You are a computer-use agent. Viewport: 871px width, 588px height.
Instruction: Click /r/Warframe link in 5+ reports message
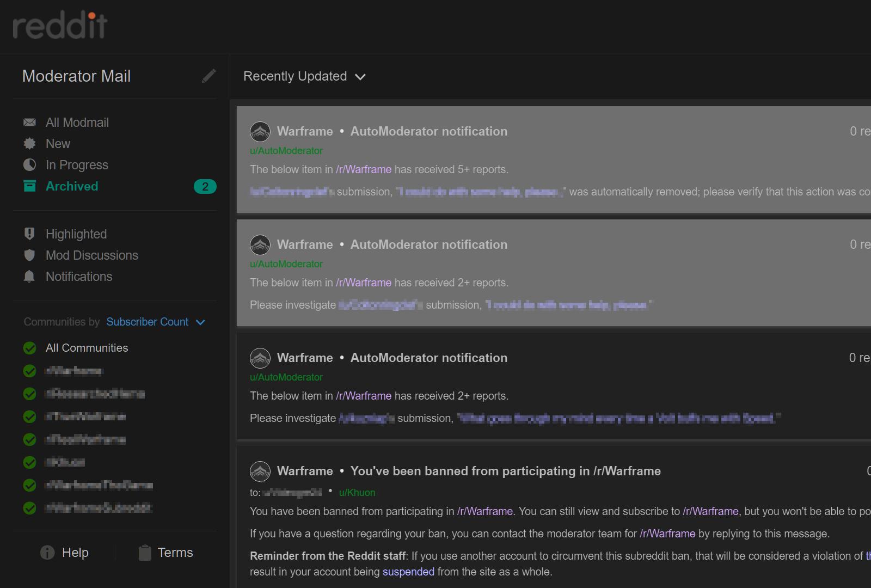(364, 169)
